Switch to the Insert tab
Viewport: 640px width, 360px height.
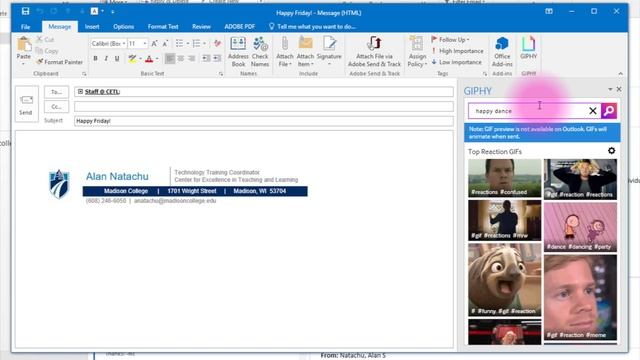click(92, 27)
